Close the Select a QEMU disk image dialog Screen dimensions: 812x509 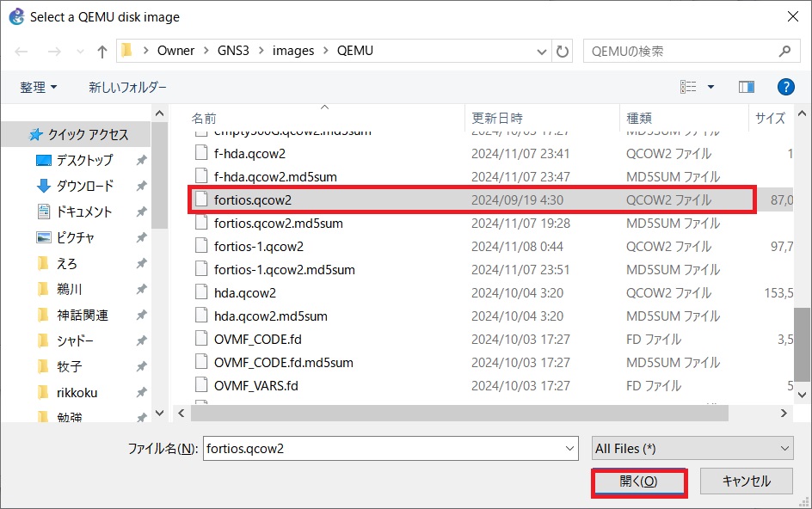(x=792, y=16)
